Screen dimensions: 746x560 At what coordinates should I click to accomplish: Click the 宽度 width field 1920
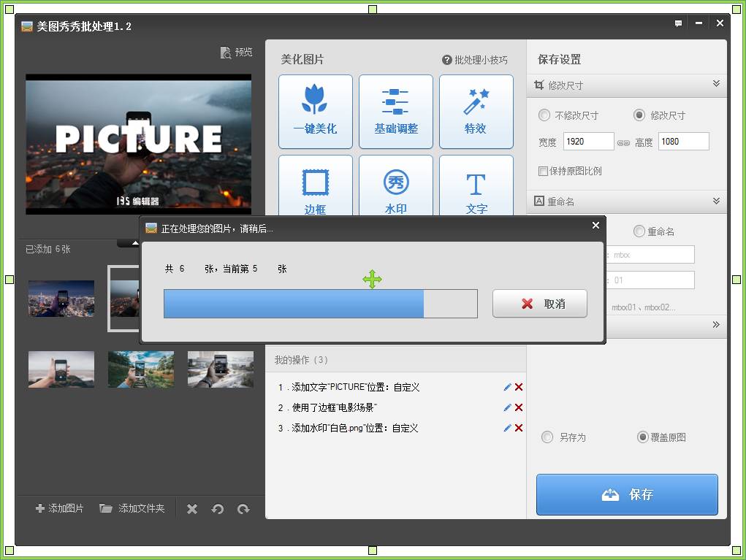tap(588, 142)
